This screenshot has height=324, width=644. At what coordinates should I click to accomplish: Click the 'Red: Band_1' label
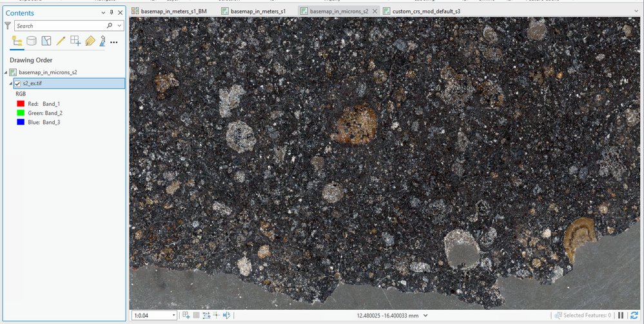[x=44, y=104]
